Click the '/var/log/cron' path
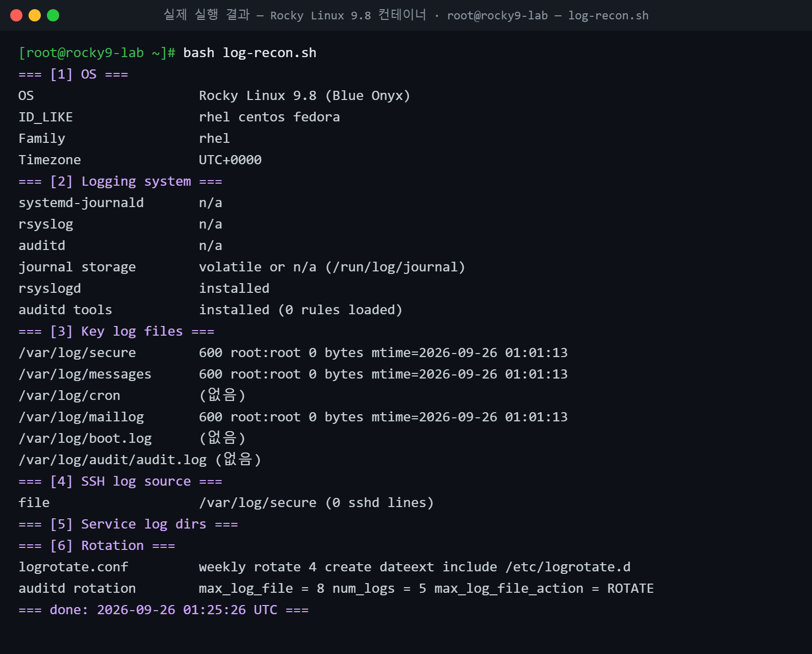812x654 pixels. click(x=69, y=396)
